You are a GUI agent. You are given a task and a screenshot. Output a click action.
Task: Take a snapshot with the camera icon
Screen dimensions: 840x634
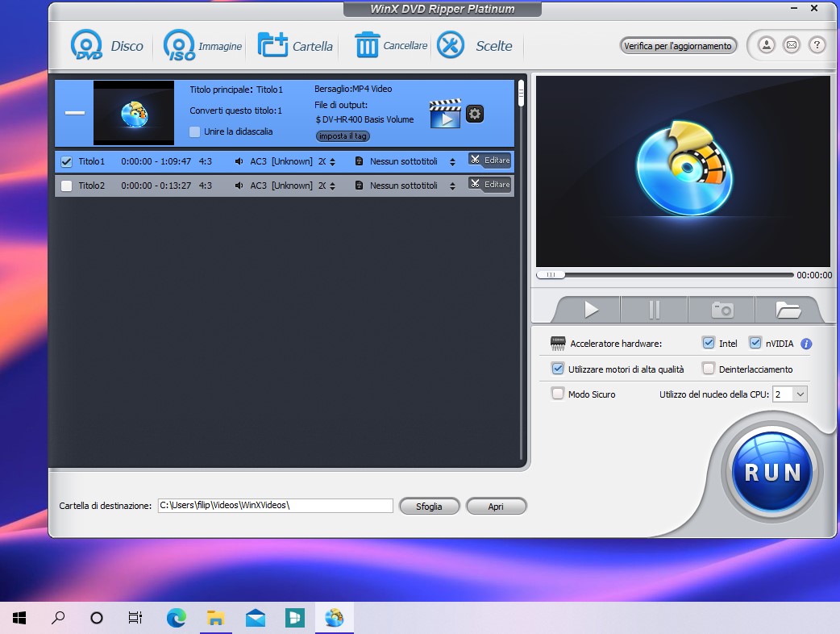tap(722, 310)
